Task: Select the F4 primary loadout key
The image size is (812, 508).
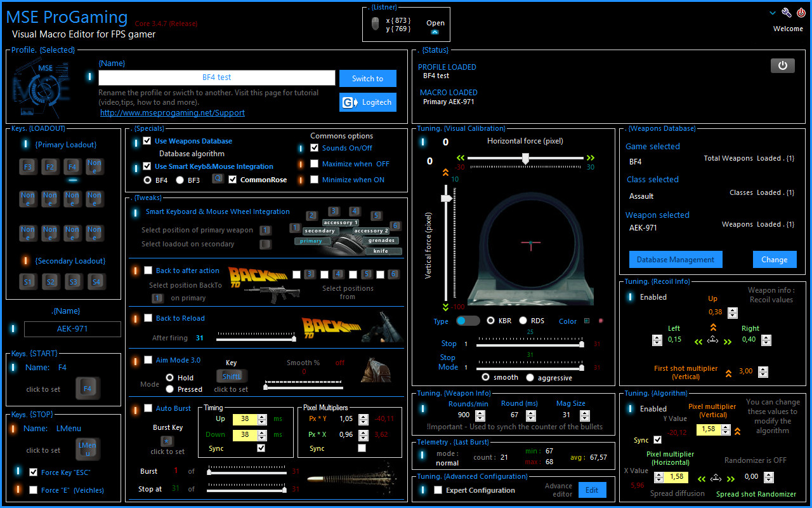Action: [x=72, y=168]
